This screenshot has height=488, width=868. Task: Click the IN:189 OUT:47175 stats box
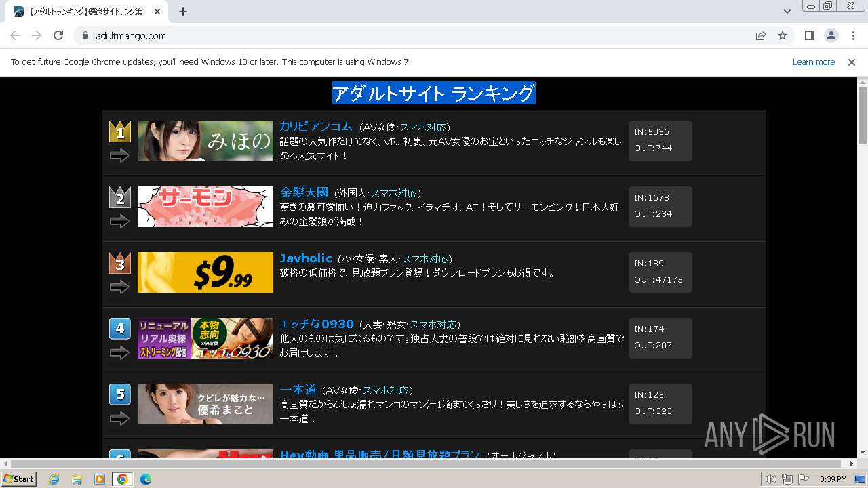[660, 272]
